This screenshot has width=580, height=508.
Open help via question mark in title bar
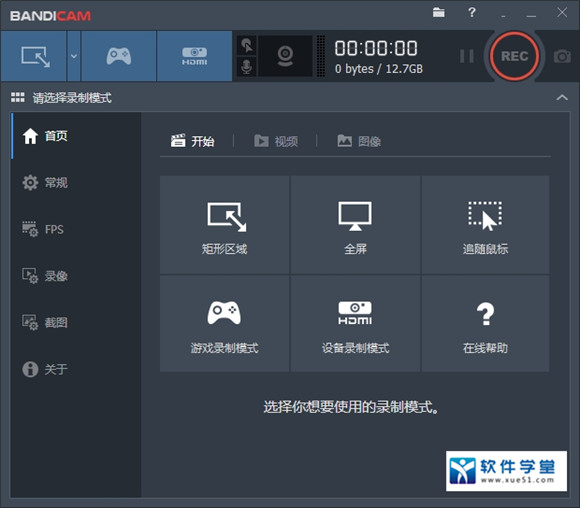[x=472, y=13]
